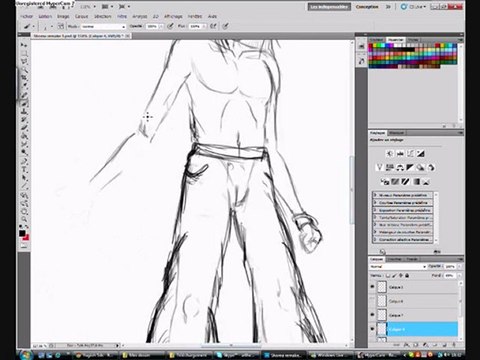Switch to the Masques tab
This screenshot has height=360, width=480.
pos(396,133)
